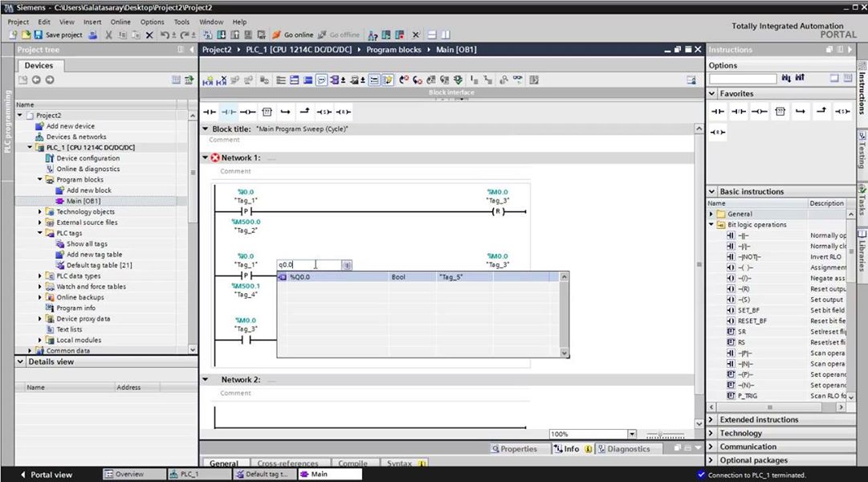
Task: Click normally open contact in Instructions Favorites
Action: tap(718, 112)
